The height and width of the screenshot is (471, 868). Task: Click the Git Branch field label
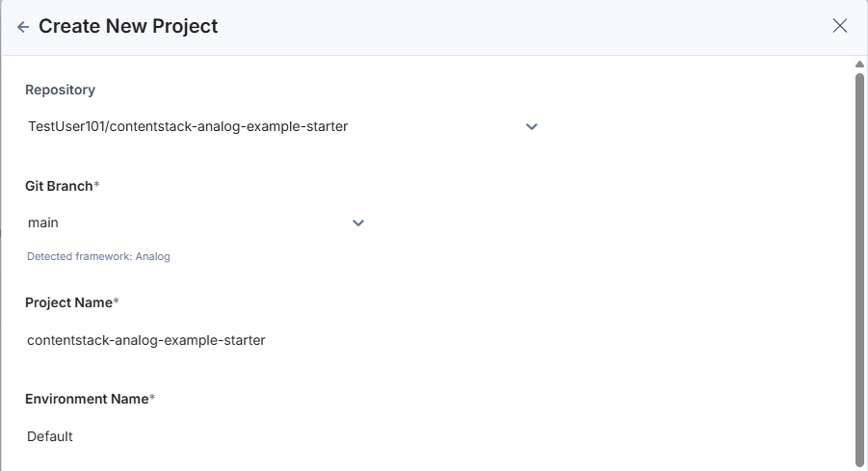pyautogui.click(x=59, y=186)
